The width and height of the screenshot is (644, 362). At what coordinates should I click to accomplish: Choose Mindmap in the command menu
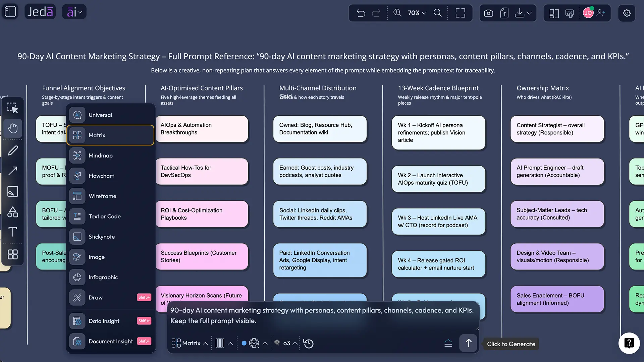(x=111, y=156)
